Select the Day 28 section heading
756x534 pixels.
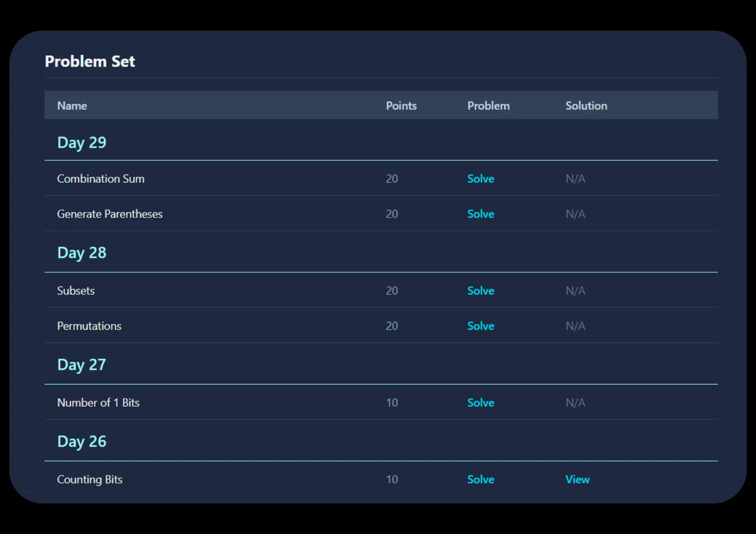[82, 253]
